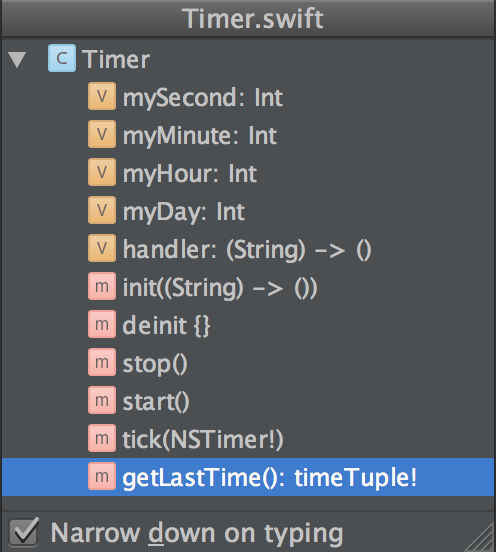Click the Timer.swift popup title bar

click(248, 18)
